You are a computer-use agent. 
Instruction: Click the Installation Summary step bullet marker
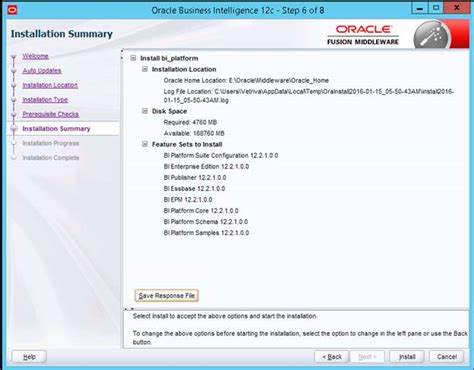14,129
